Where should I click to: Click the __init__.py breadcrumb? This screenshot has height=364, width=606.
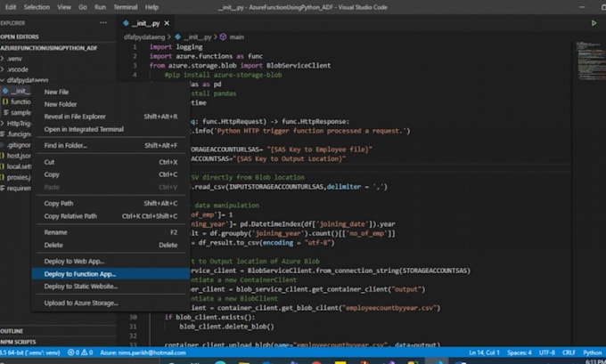[x=193, y=37]
